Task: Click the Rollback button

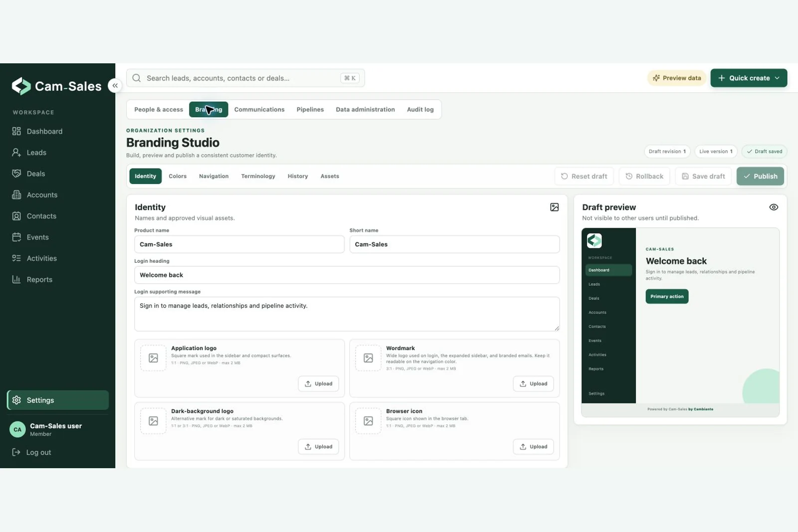Action: click(644, 176)
